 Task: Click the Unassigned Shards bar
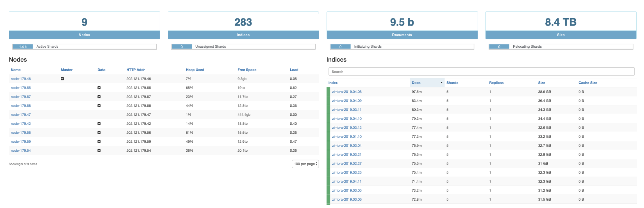point(243,47)
